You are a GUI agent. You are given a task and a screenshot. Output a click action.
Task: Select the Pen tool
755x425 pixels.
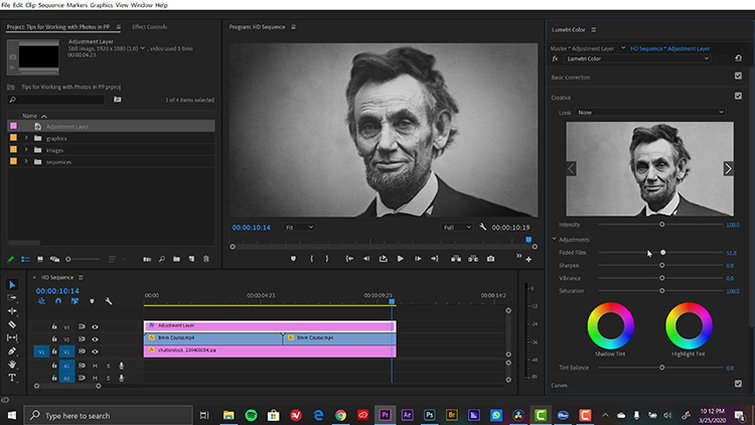(12, 352)
